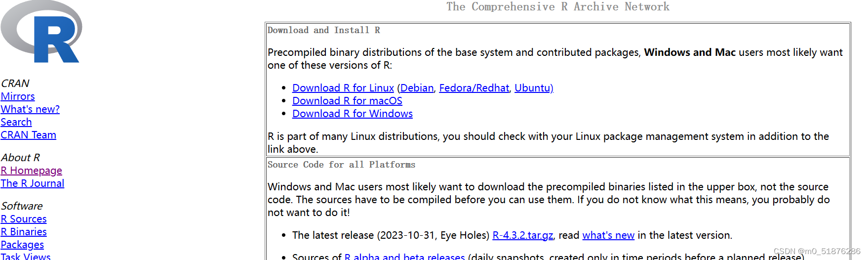Click the Comprehensive R Archive Network heading
868x260 pixels.
(558, 6)
